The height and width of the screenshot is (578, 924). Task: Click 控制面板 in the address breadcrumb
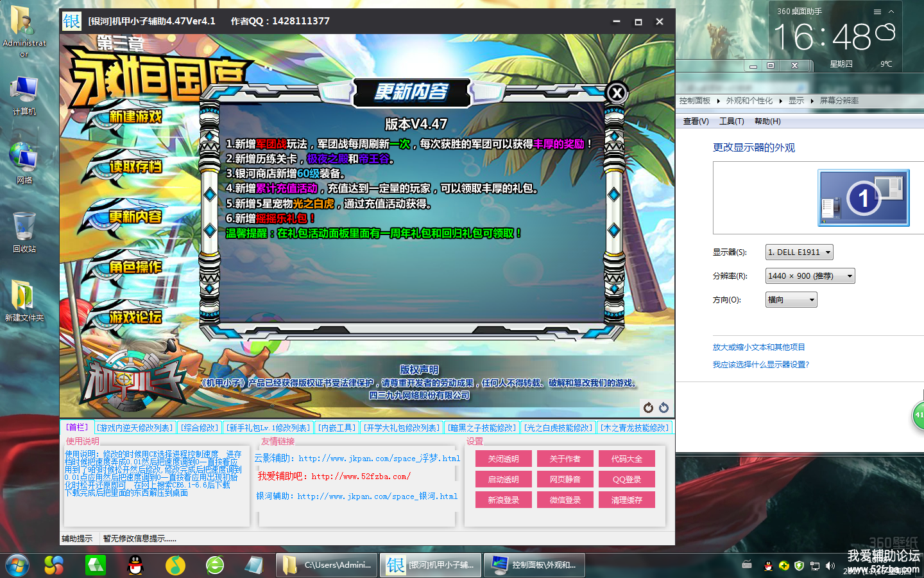point(695,101)
